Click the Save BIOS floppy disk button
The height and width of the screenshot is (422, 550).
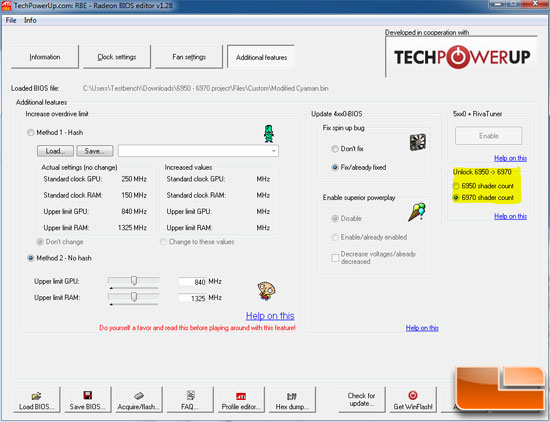[87, 400]
